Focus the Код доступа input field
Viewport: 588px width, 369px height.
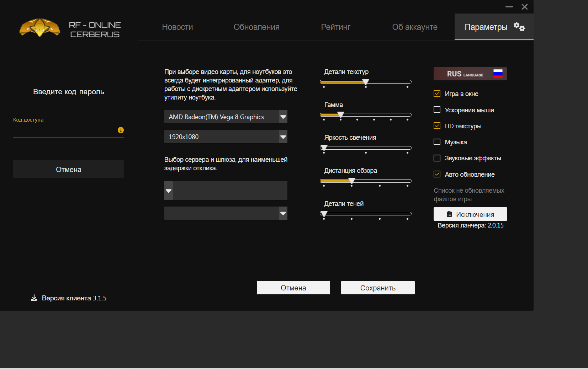[64, 131]
